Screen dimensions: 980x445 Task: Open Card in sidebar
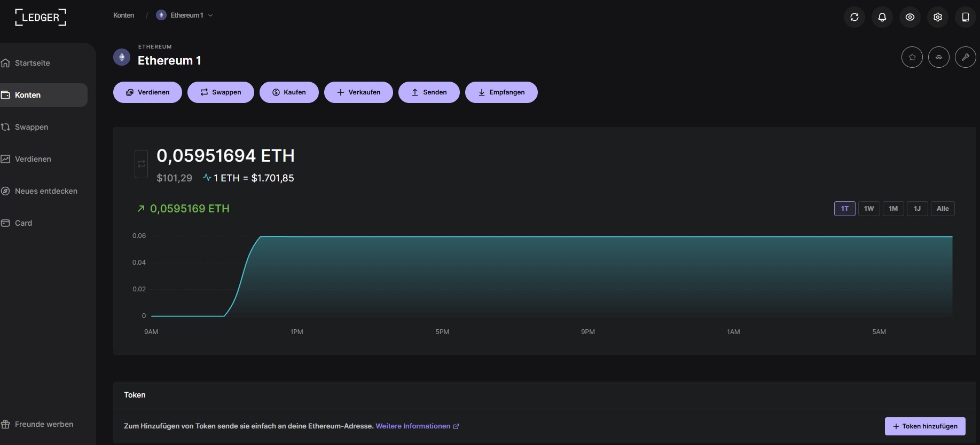pos(44,223)
